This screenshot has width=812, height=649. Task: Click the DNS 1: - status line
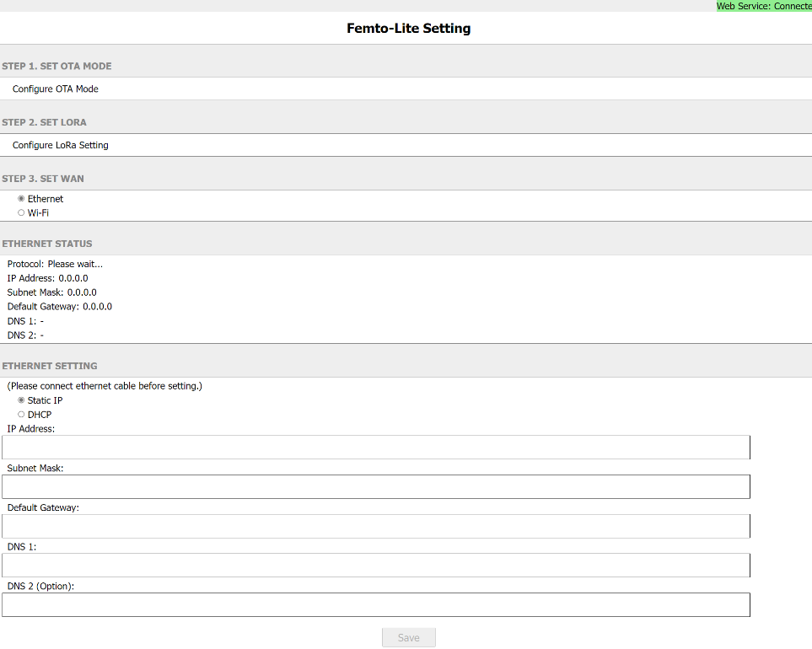[25, 321]
